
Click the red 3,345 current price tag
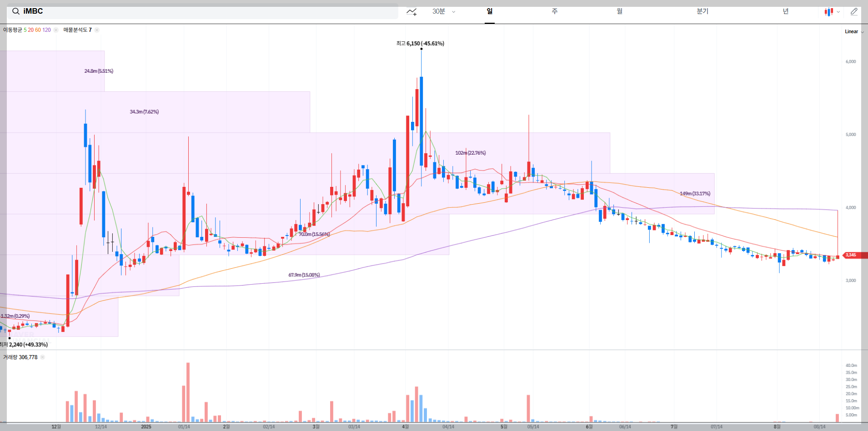tap(852, 255)
